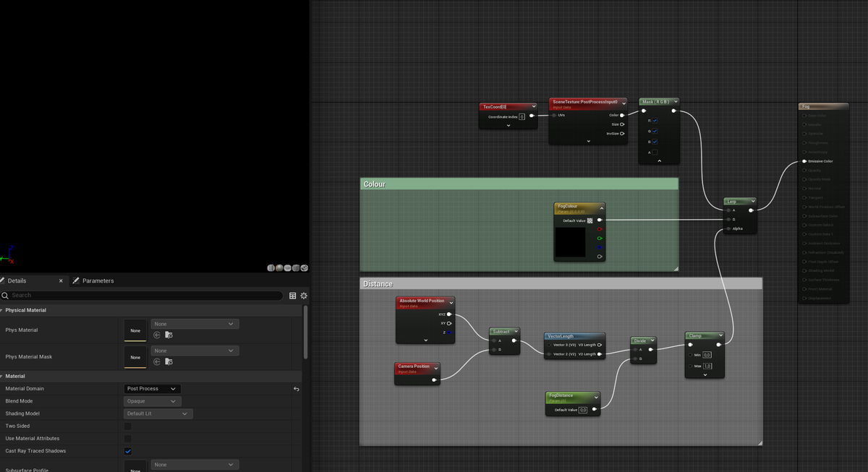
Task: Toggle R channel checkbox on Mask node
Action: pos(655,121)
